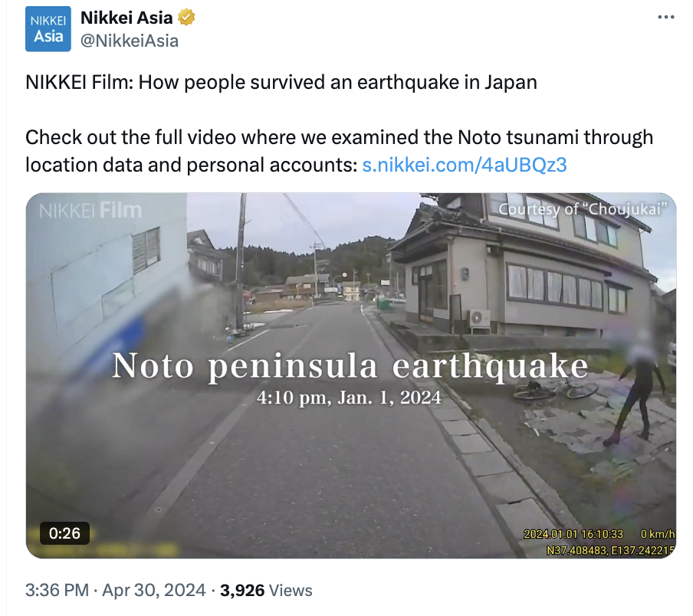
Task: Click the NIKKEI Film headline tweet text
Action: 281,82
